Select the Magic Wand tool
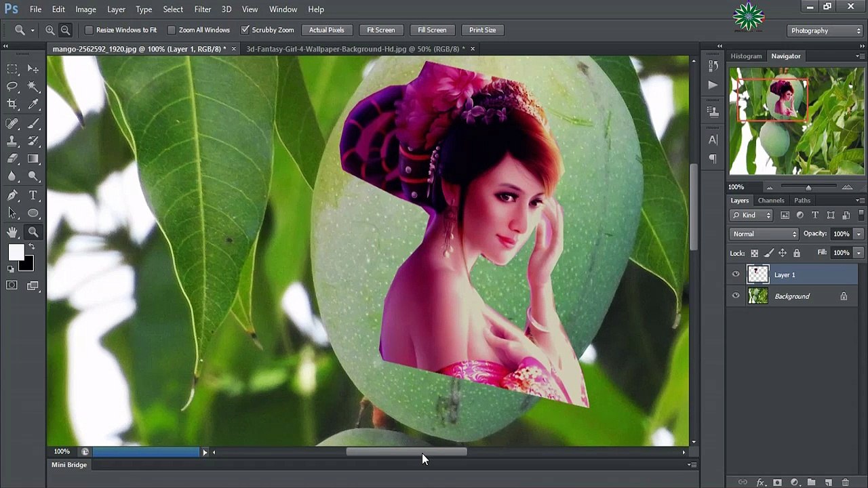The height and width of the screenshot is (488, 868). (33, 87)
